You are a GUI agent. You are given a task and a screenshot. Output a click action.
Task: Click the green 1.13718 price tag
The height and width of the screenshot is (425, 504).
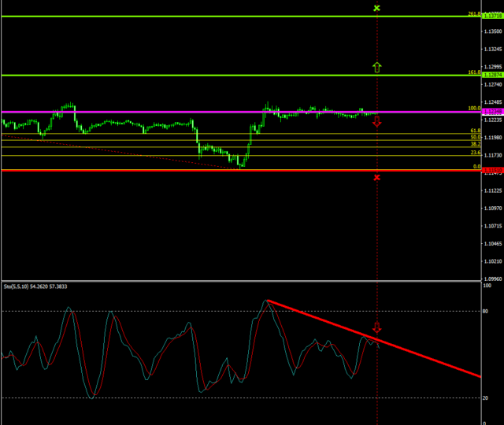pos(491,16)
